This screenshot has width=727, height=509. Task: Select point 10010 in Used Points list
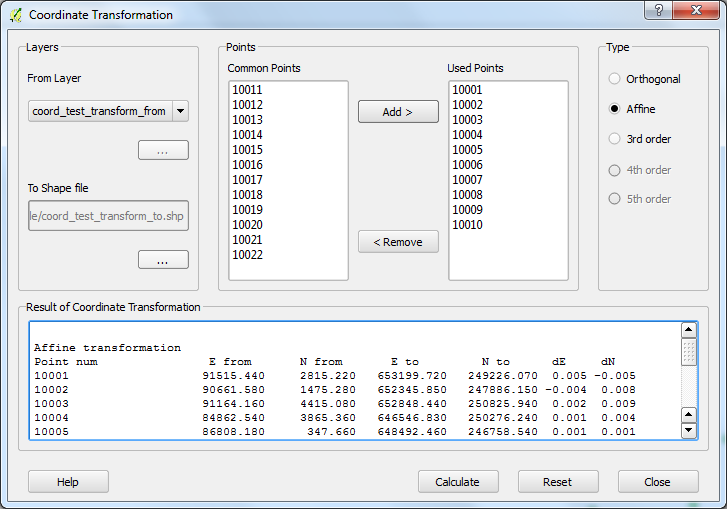point(467,225)
